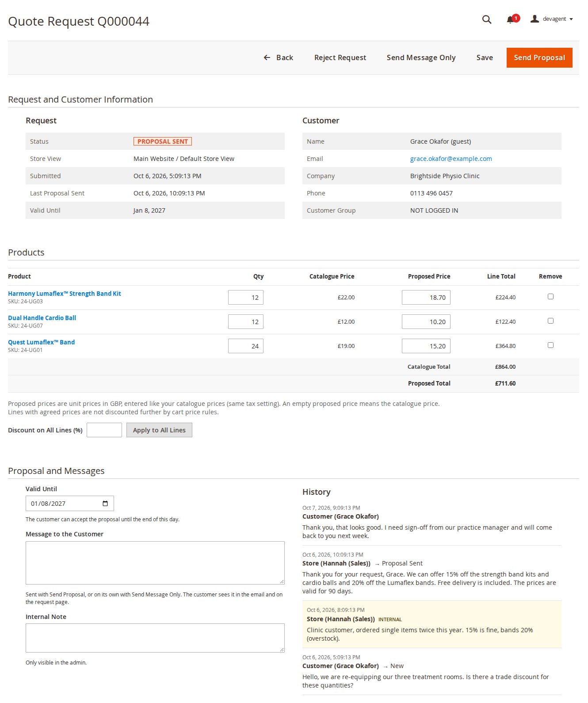Save the quote request
Screen dimensions: 588x703
click(x=485, y=57)
